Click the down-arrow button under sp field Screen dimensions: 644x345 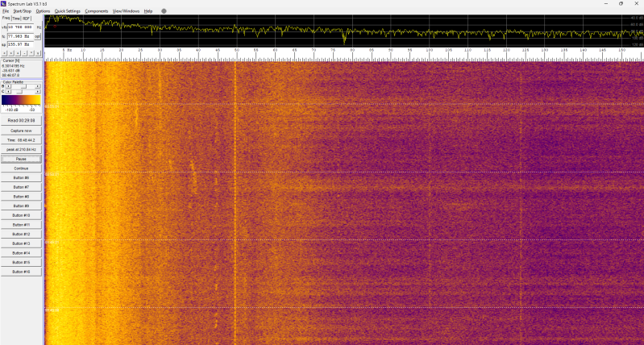tap(38, 53)
